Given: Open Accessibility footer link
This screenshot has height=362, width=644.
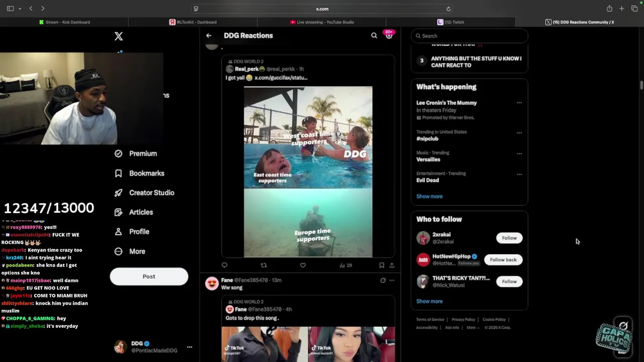Looking at the screenshot, I should [x=427, y=328].
